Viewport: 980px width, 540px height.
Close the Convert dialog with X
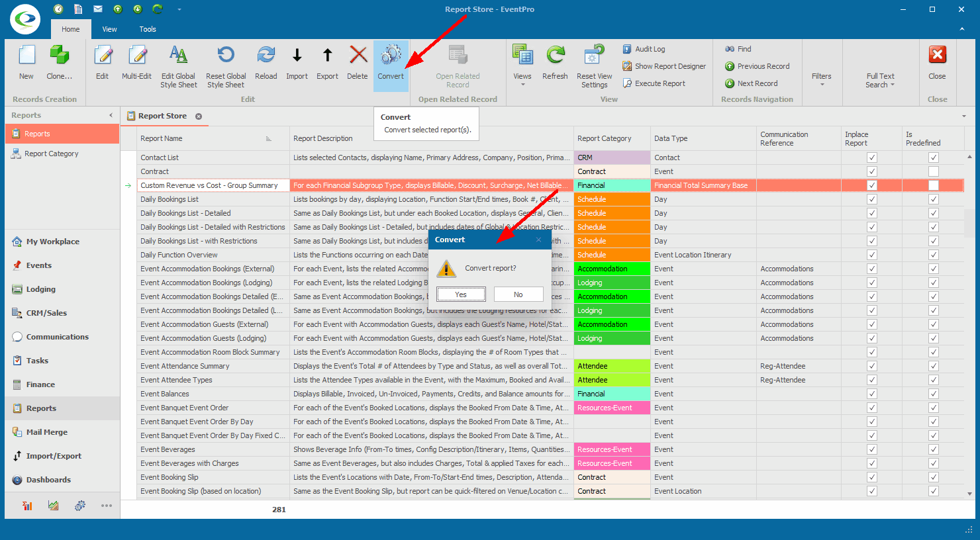(x=538, y=240)
